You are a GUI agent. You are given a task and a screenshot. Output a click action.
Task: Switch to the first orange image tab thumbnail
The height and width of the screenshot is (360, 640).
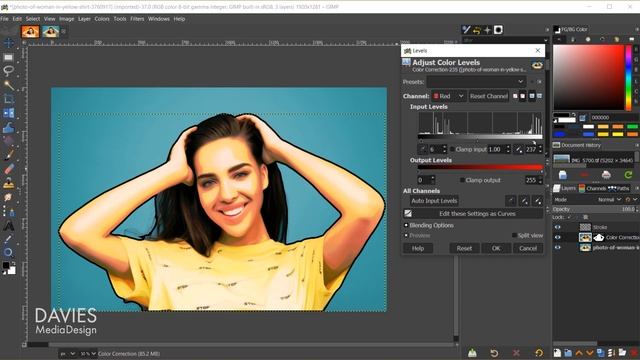coord(30,31)
